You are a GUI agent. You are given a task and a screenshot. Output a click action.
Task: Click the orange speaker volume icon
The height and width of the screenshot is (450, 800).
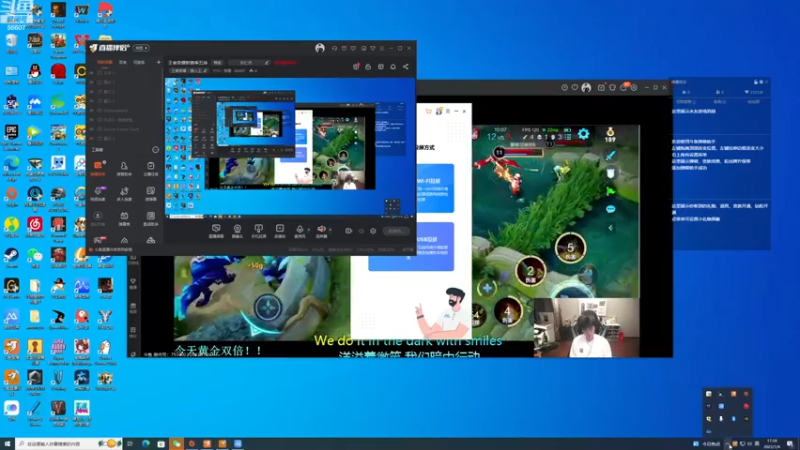point(321,231)
